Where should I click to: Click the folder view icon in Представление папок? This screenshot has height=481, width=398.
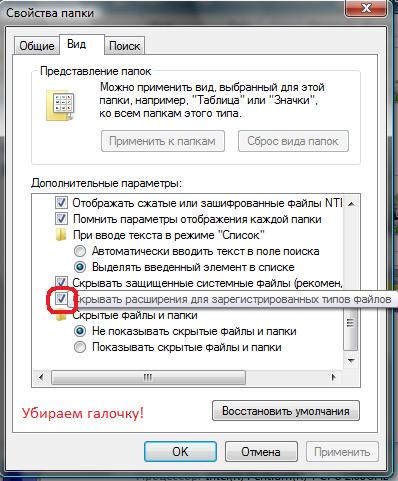click(x=60, y=105)
